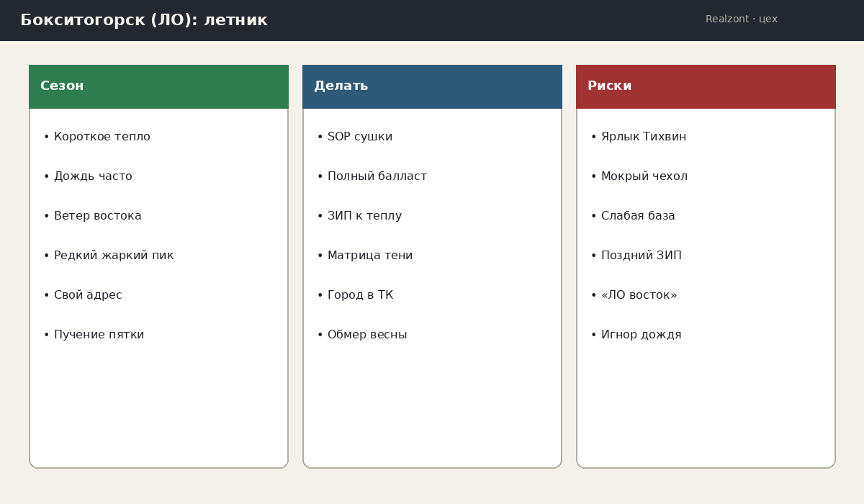Viewport: 864px width, 504px height.
Task: Click the Матрица тени entry
Action: coord(370,256)
